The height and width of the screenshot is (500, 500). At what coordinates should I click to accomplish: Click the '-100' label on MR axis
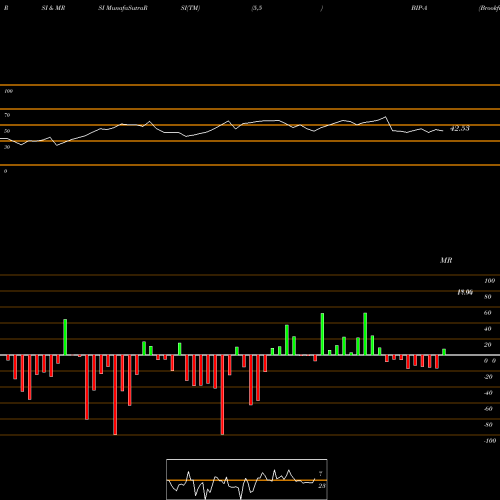pyautogui.click(x=490, y=441)
